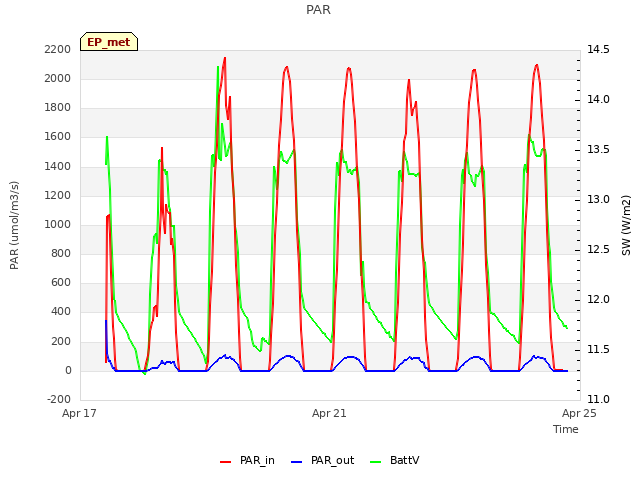Viewport: 640px width, 480px height.
Task: Click the EP_met annotation label
Action: pos(109,42)
